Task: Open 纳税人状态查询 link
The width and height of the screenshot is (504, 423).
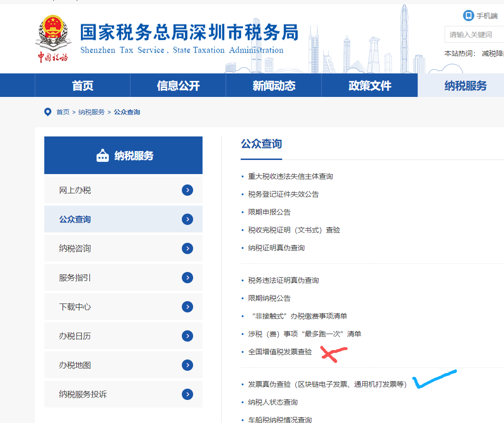Action: coord(273,402)
